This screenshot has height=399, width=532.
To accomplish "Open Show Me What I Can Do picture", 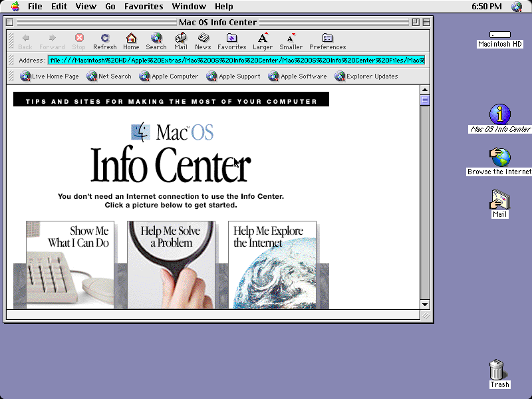I will click(70, 265).
